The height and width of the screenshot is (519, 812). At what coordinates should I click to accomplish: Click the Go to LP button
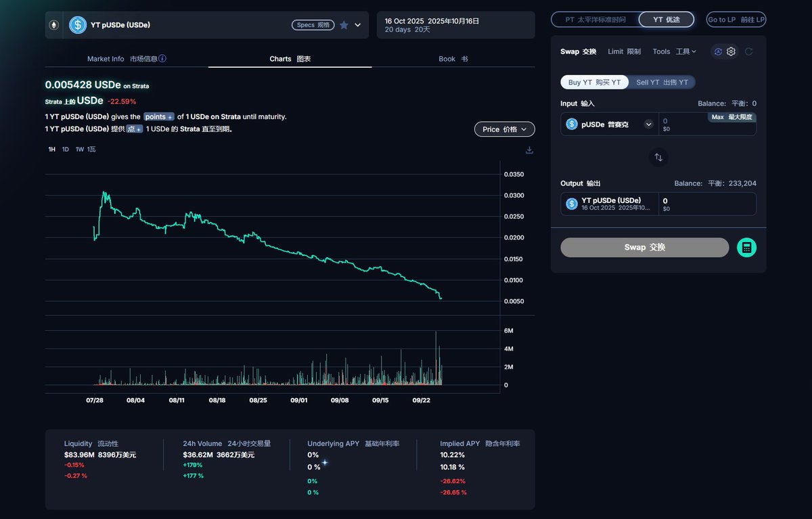736,20
